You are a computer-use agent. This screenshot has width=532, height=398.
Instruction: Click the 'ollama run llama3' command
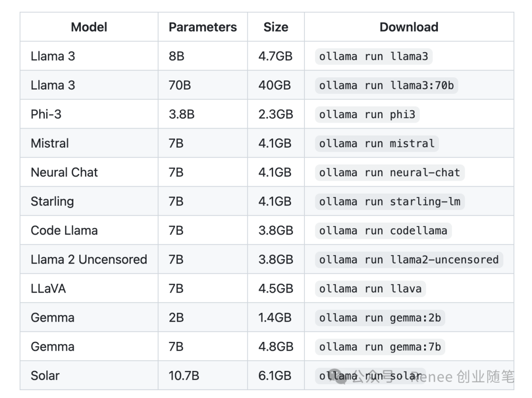pyautogui.click(x=373, y=56)
